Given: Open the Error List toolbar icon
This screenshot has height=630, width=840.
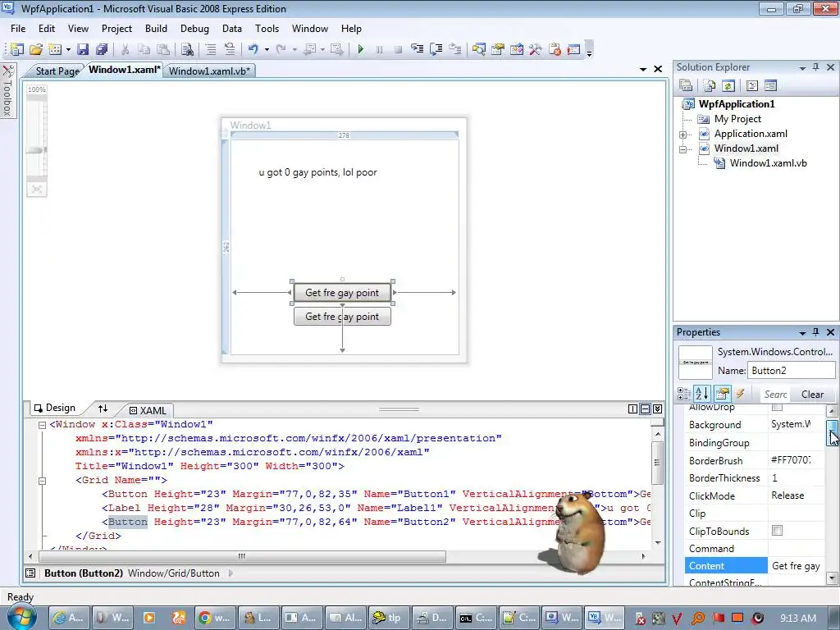Looking at the screenshot, I should 555,50.
